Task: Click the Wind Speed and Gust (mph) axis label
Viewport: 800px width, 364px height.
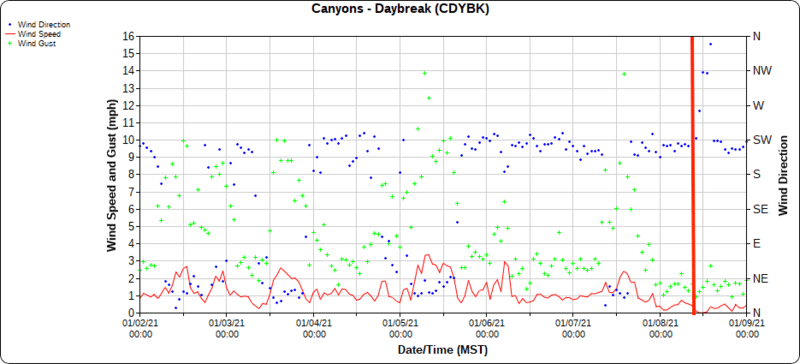Action: 111,174
